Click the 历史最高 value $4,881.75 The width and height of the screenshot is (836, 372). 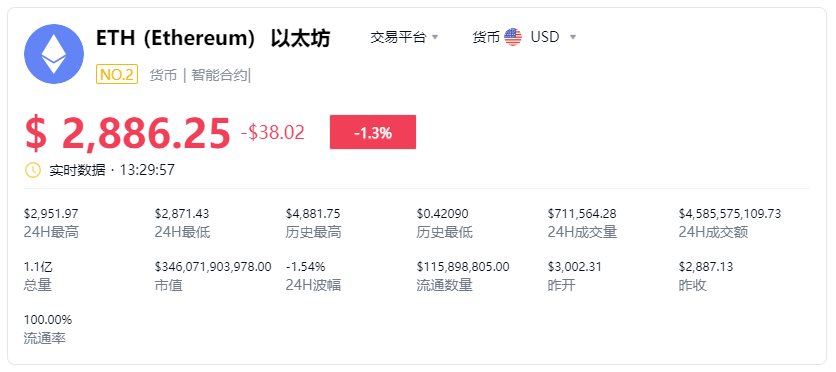click(313, 214)
